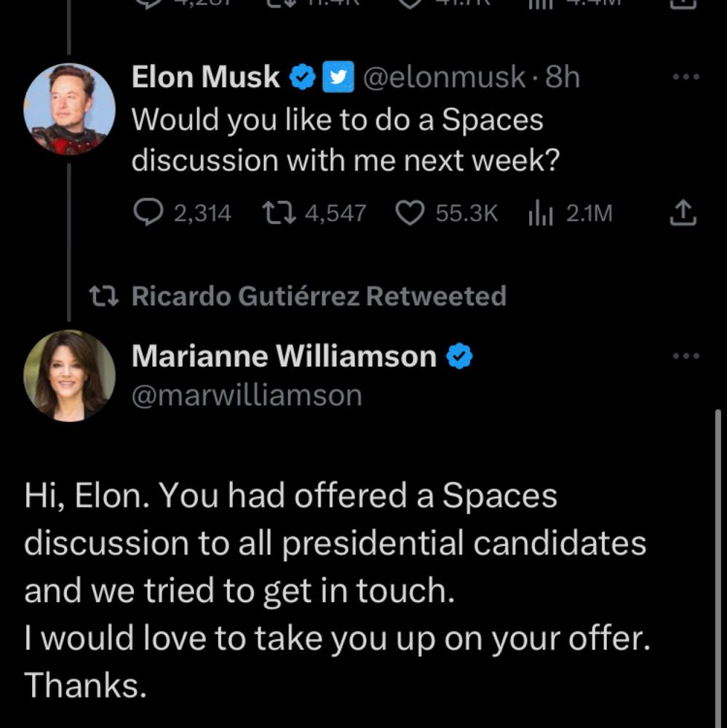Tap the Twitter affiliate badge beside Elon Musk

point(333,77)
